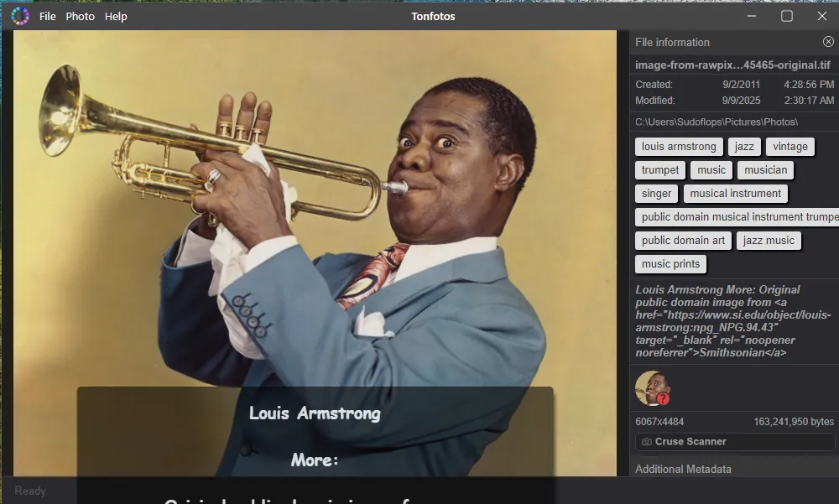Close the Tonfotos window
The image size is (839, 504).
(822, 16)
